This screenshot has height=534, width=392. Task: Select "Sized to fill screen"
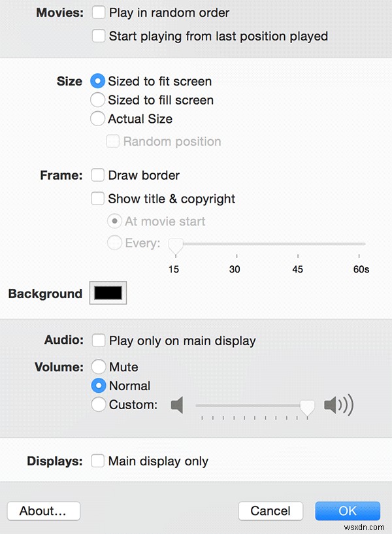pyautogui.click(x=97, y=100)
